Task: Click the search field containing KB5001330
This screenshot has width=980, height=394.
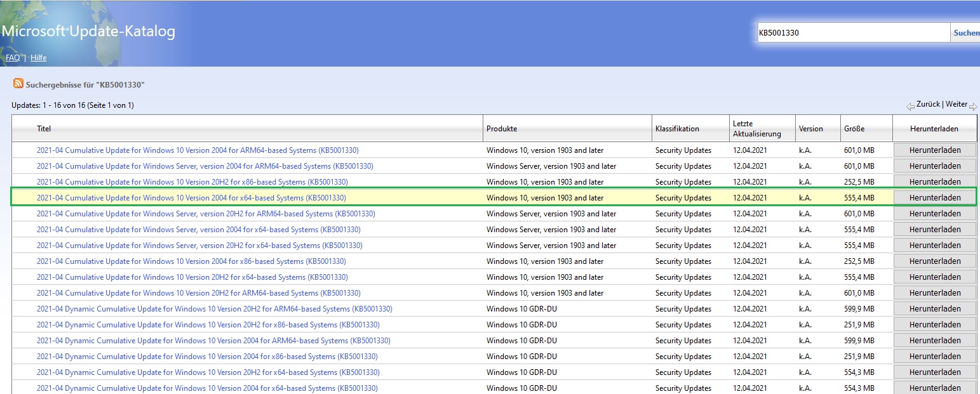Action: [853, 33]
